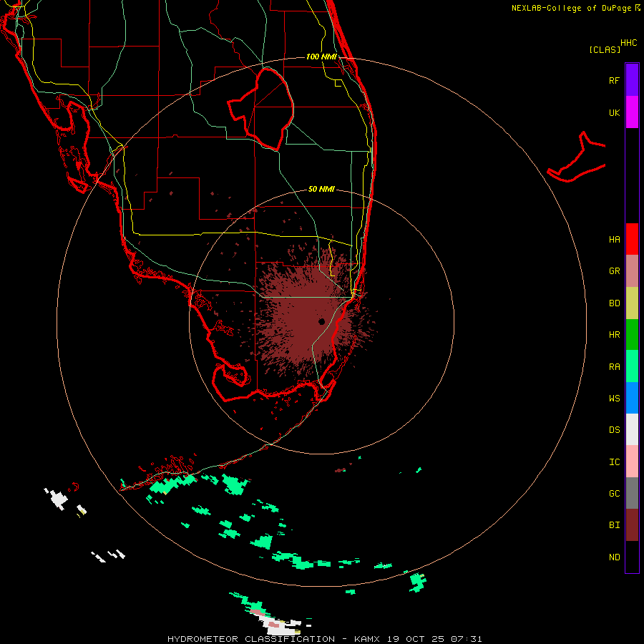
Task: Click the 'HYDROMETEOR CLASSIFICATION' title text
Action: 251,639
